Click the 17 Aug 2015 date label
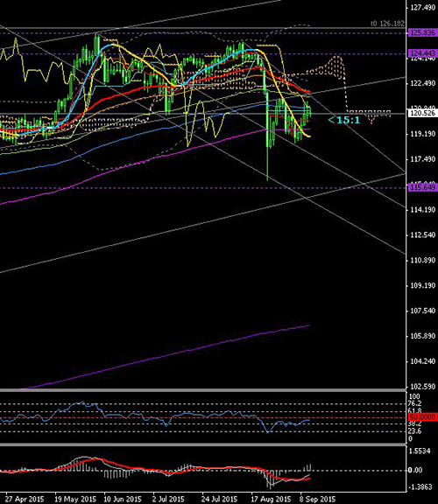Viewport: 438px width, 504px height. (271, 499)
